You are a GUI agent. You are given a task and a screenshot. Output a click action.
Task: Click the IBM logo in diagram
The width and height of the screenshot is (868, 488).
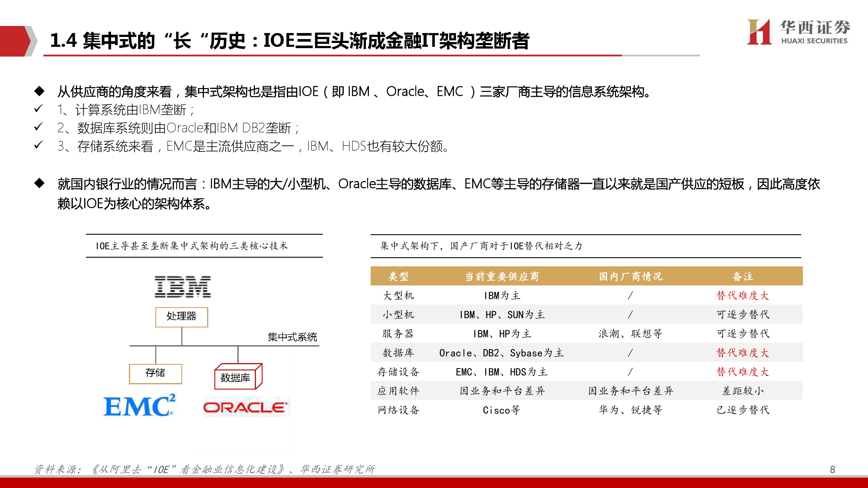pyautogui.click(x=183, y=287)
